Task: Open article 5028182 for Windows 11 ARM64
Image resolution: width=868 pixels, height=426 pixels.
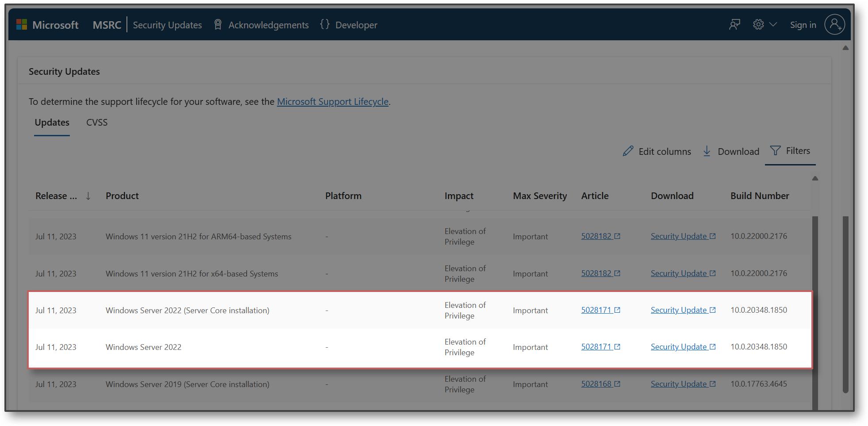Action: [596, 236]
